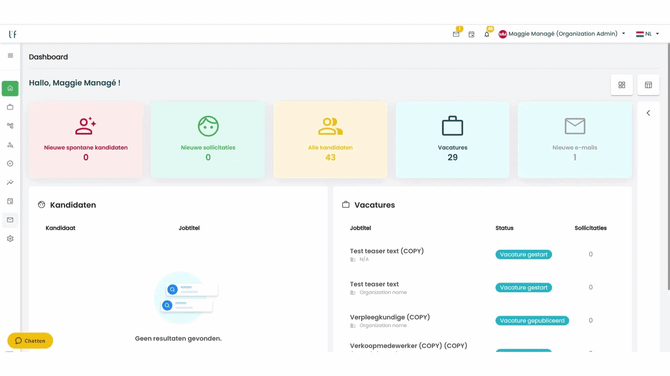This screenshot has width=670, height=376.
Task: Click Jobtitel header in Kandidaten table
Action: pyautogui.click(x=189, y=228)
